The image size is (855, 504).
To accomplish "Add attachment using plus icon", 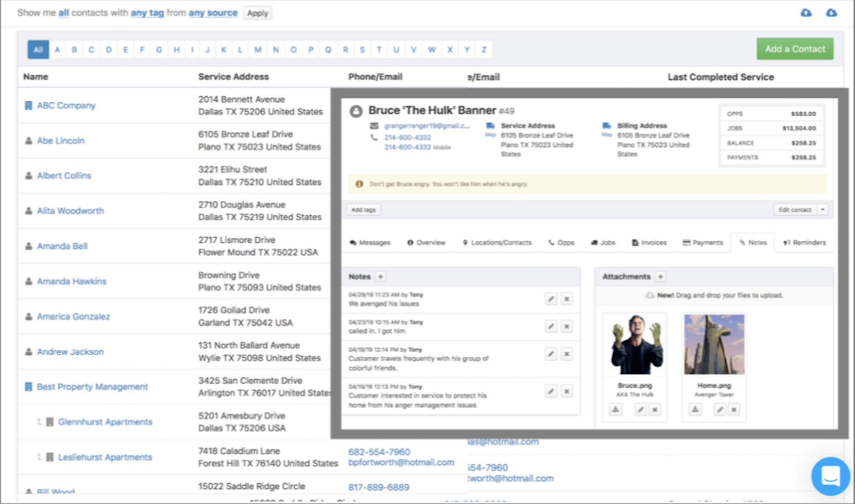I will (660, 277).
